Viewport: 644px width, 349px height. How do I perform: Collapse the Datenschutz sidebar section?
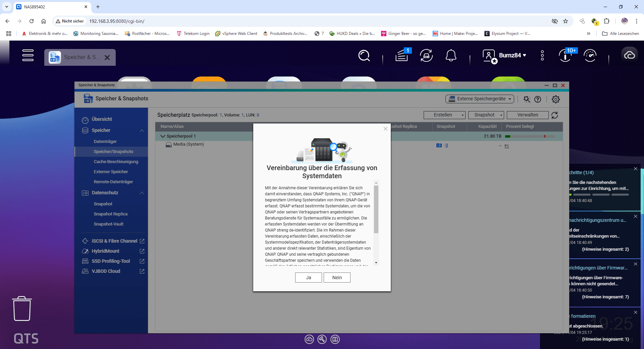[x=142, y=193]
